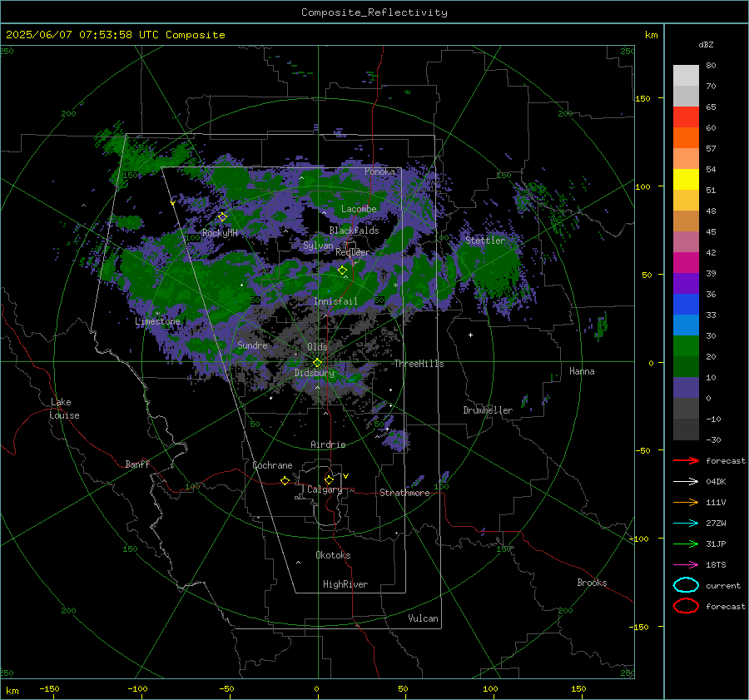This screenshot has width=749, height=700.
Task: Click the 80 dBZ value in legend
Action: (x=711, y=65)
